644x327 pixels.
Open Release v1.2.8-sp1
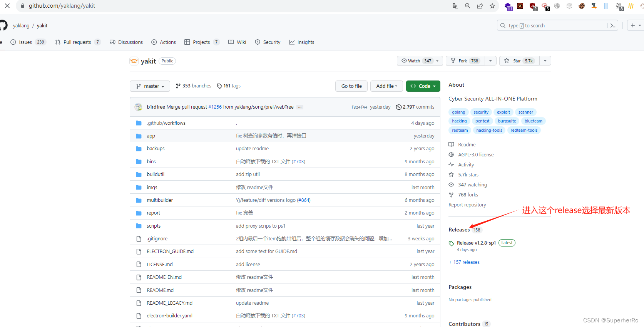pyautogui.click(x=476, y=243)
